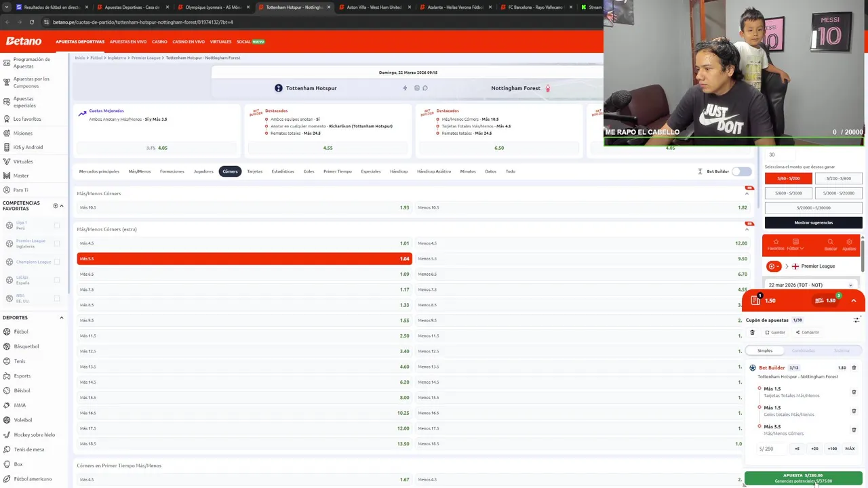Open bet slip settings sliders icon

click(856, 320)
